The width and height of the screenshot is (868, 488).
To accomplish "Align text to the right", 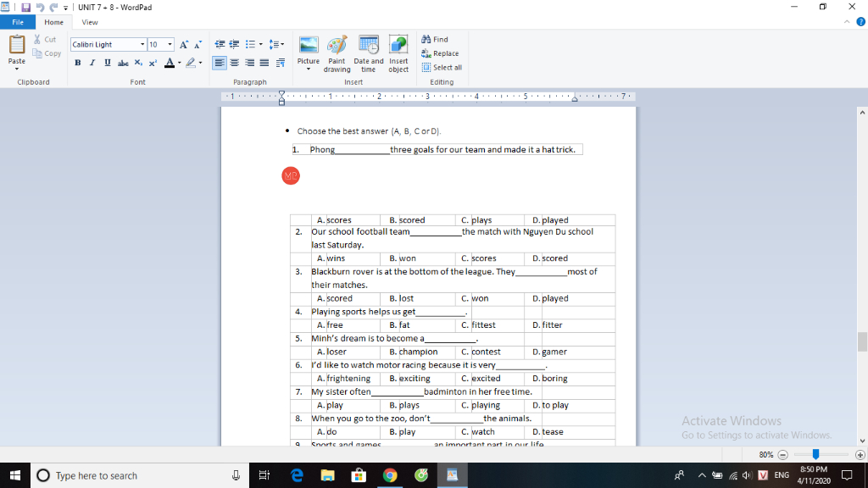I will pos(250,63).
